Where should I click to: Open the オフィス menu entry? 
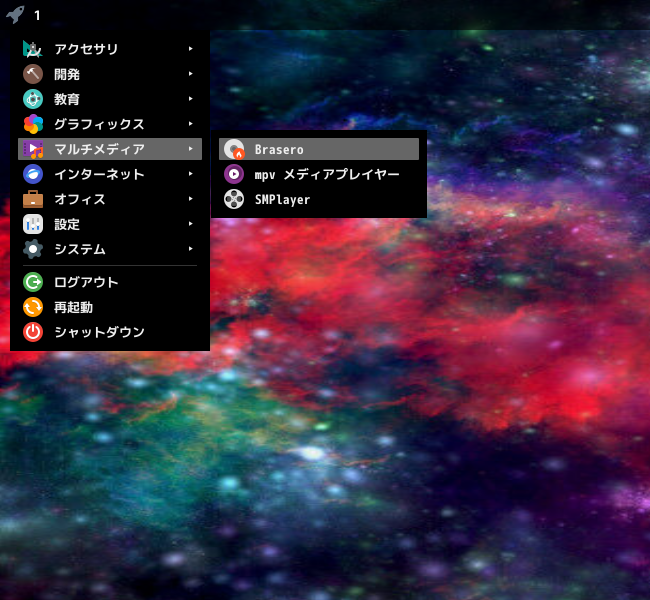coord(110,199)
